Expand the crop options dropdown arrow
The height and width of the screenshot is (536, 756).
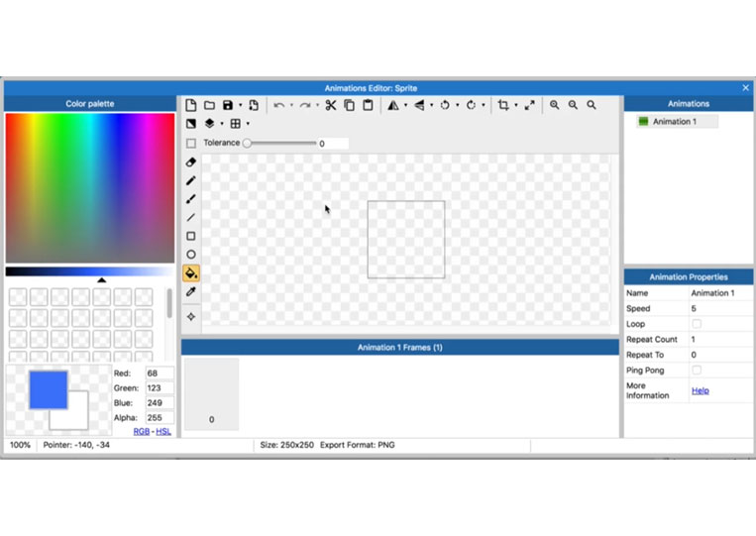click(516, 105)
